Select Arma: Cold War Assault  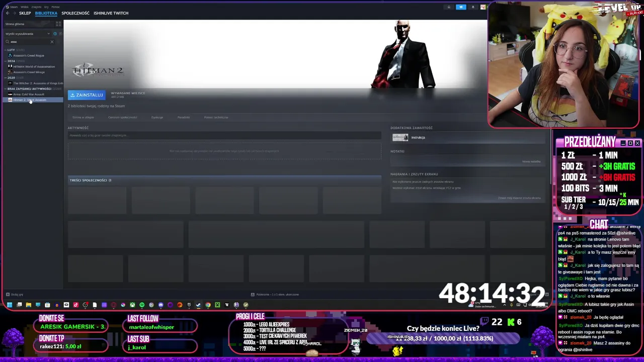(x=28, y=94)
